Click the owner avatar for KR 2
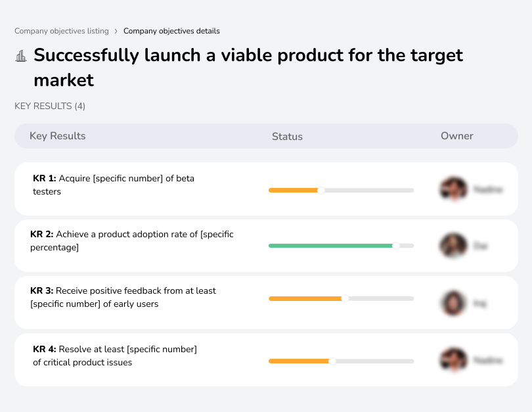Screen dimensions: 532x412 point(453,245)
